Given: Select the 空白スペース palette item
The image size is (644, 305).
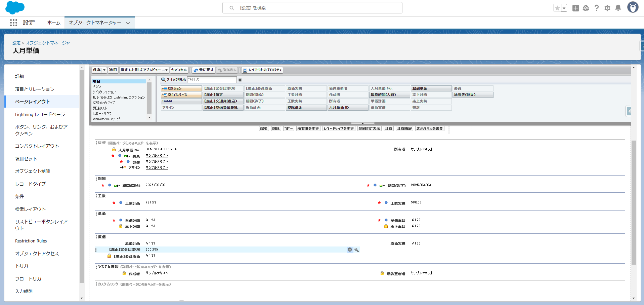Looking at the screenshot, I should [x=181, y=95].
